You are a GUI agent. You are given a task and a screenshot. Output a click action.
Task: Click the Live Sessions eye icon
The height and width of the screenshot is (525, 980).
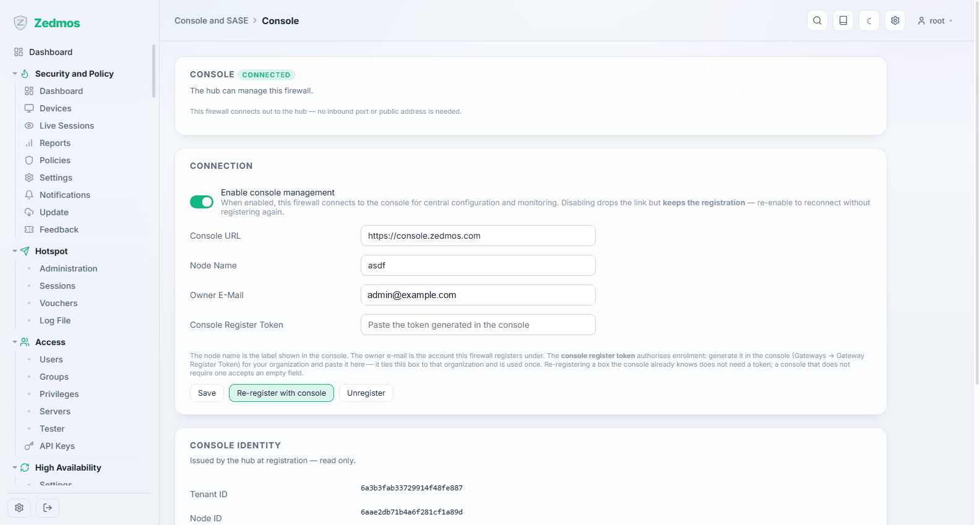[29, 126]
